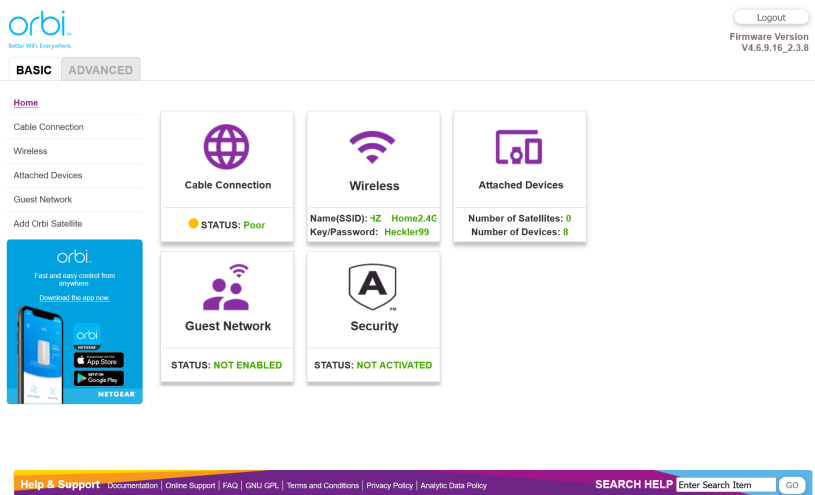The width and height of the screenshot is (815, 495).
Task: Open the Security shield icon
Action: point(373,286)
